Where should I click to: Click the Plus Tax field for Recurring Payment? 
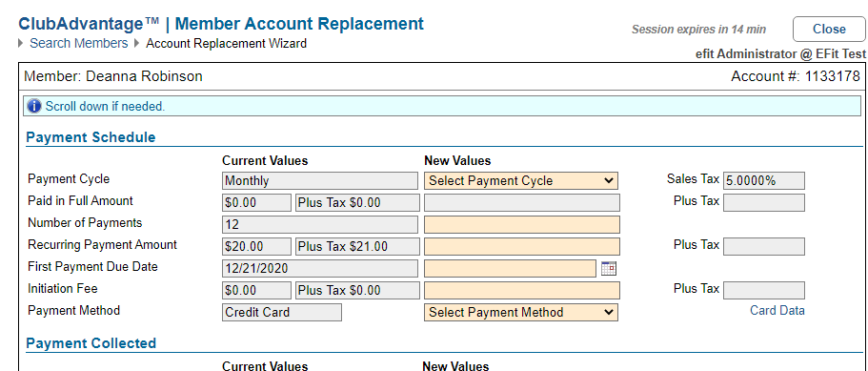click(764, 246)
